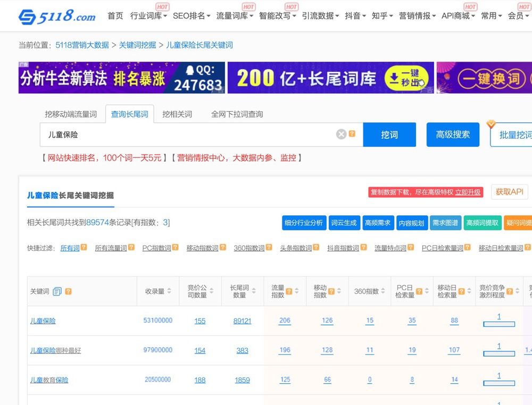Screen dimensions: 532x405
Task: Open help icon next to 流量特点词 filter
Action: click(x=411, y=247)
